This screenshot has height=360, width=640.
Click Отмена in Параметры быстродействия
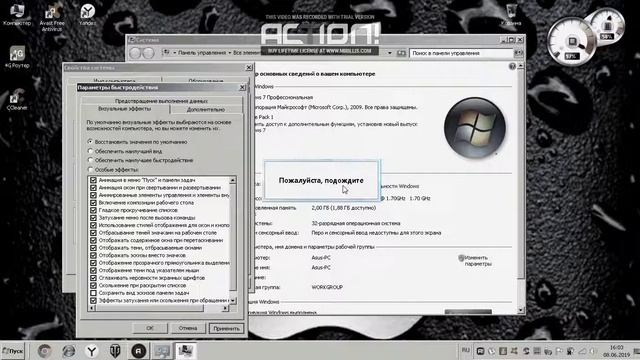187,328
